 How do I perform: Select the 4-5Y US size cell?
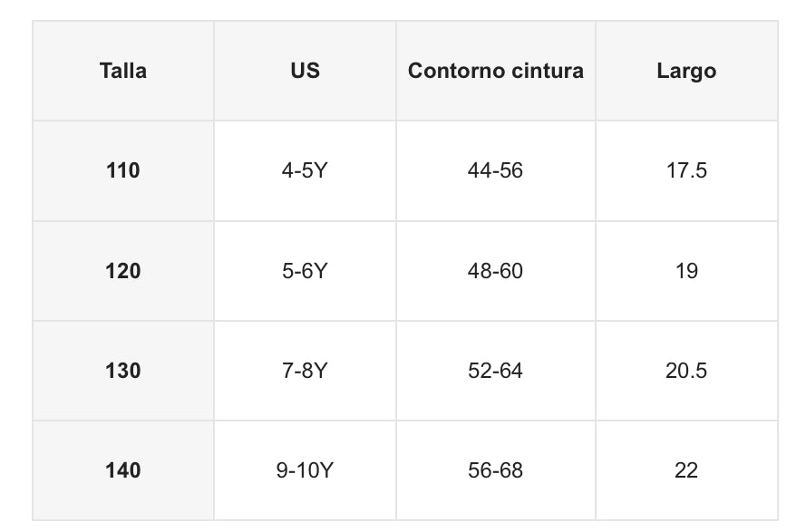pyautogui.click(x=305, y=170)
